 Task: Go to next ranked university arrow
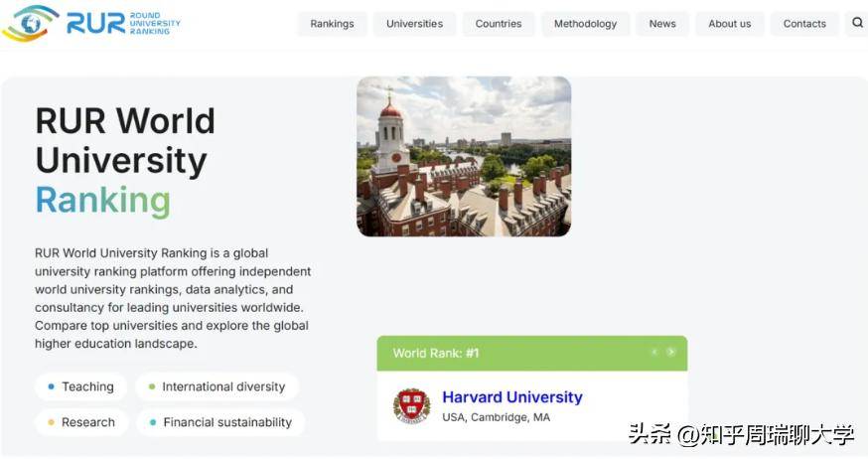coord(670,352)
